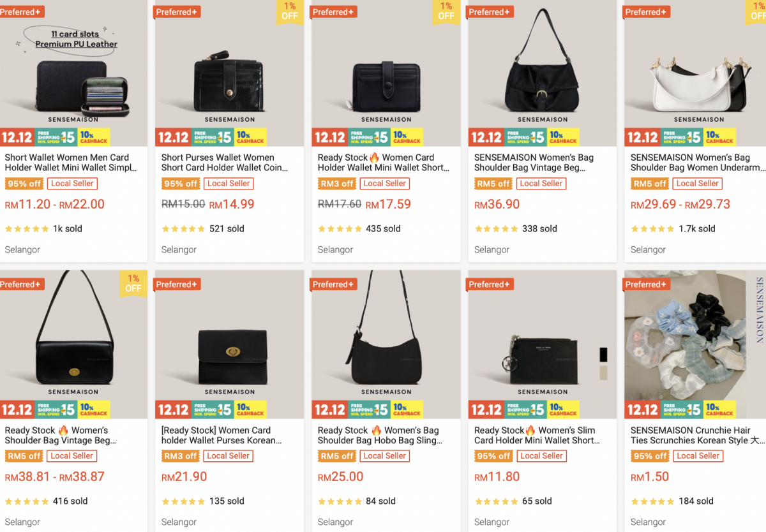Click the 10% cashback badge on the RM14.99 purse
The image size is (766, 532).
250,137
